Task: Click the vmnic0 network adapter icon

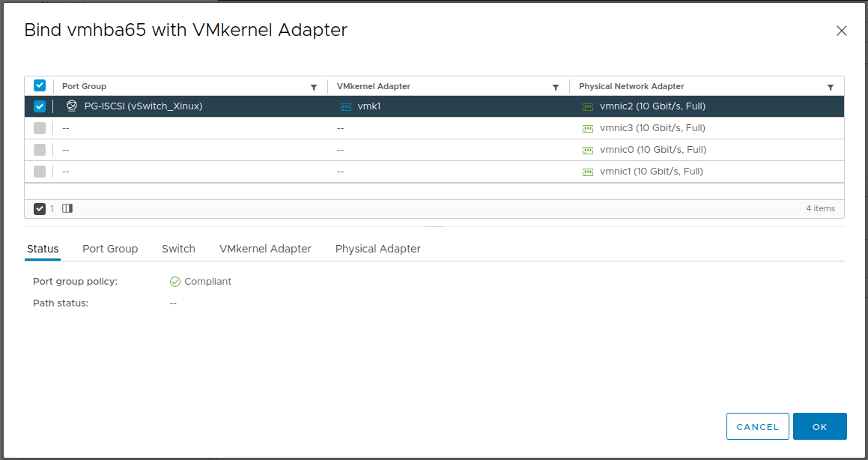Action: 588,151
